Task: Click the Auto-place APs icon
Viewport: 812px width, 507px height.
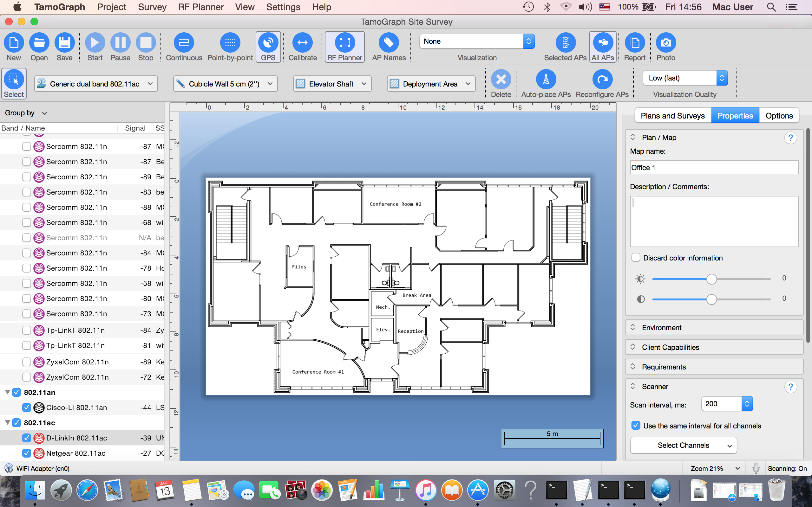Action: coord(546,80)
